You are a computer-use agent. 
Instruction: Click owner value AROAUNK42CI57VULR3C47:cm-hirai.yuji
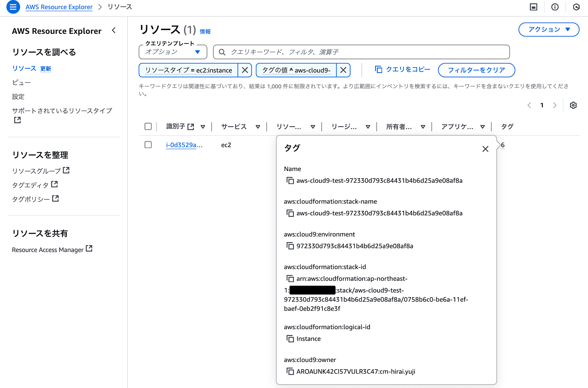[356, 372]
